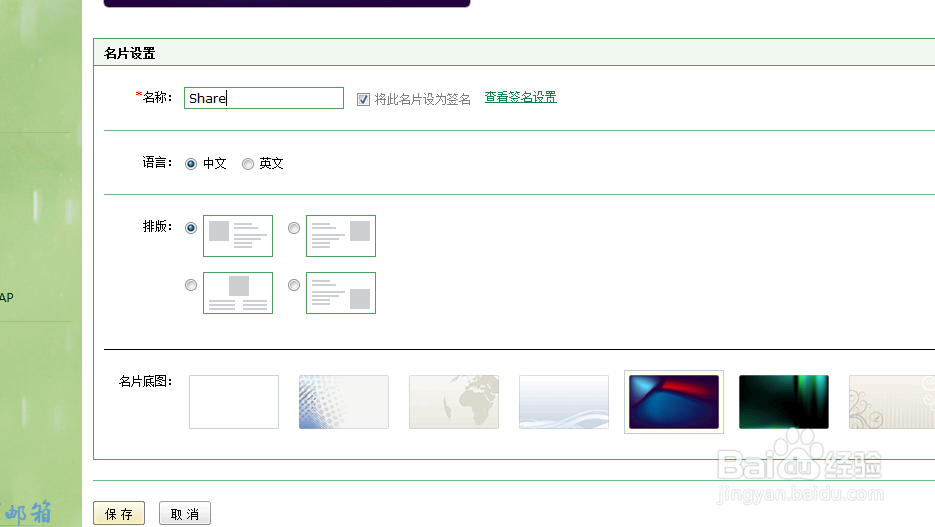Select the 英文 language radio button
The width and height of the screenshot is (935, 527).
tap(248, 163)
